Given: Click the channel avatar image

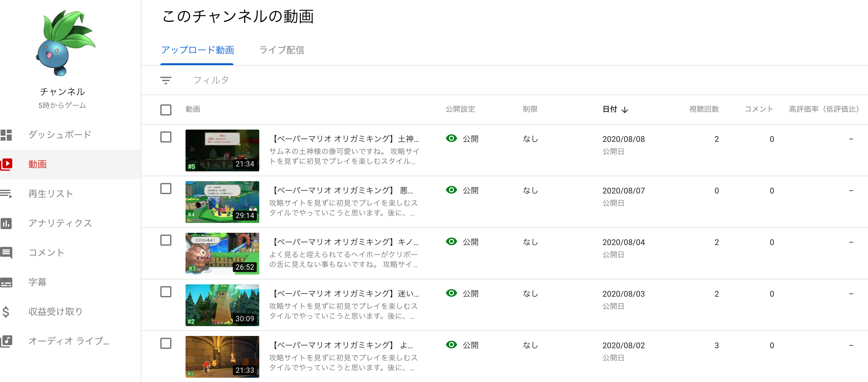Looking at the screenshot, I should [66, 43].
